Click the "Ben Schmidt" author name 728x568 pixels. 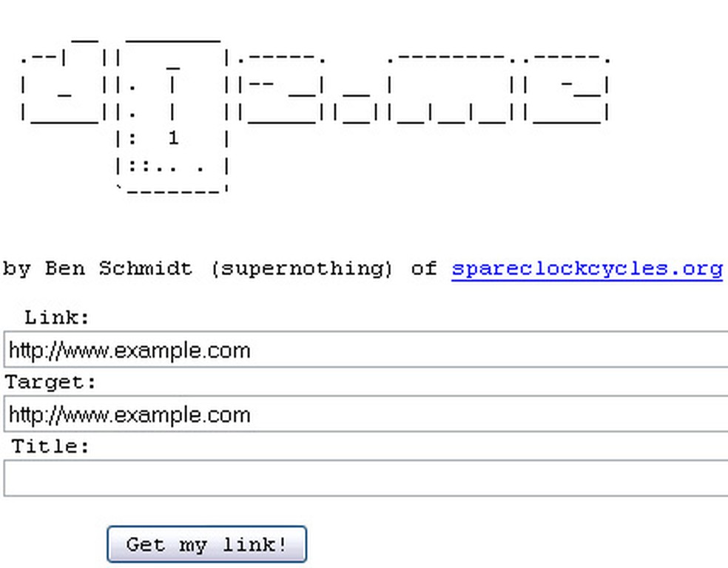click(x=118, y=268)
